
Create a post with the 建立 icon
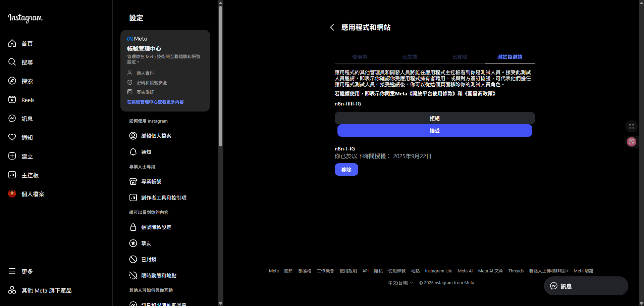click(x=12, y=156)
